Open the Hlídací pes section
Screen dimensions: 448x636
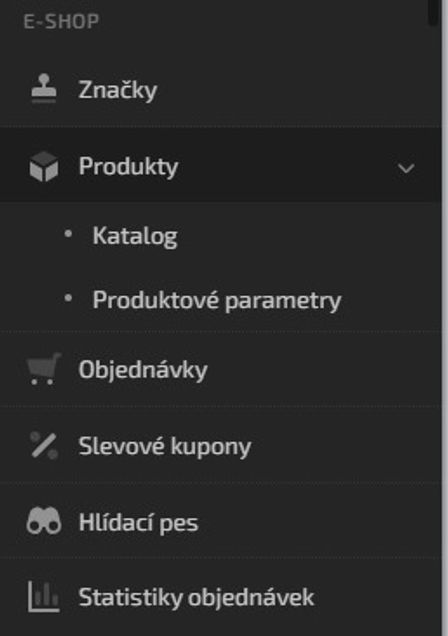coord(138,522)
